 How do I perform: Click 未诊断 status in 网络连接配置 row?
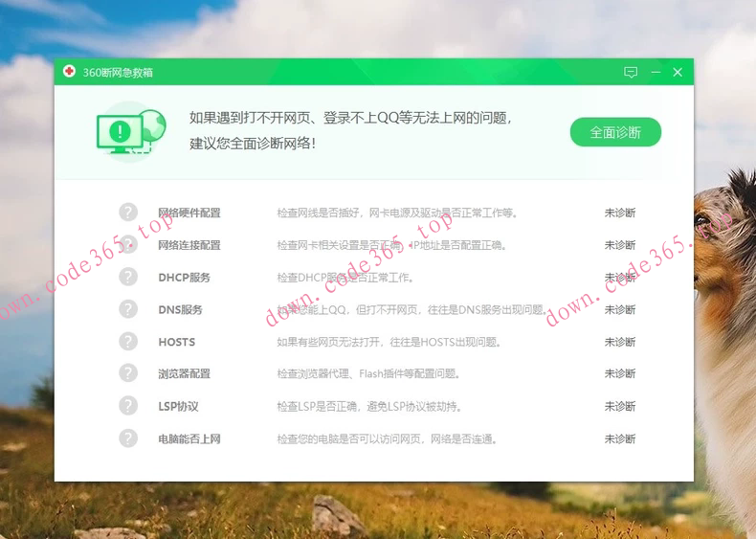coord(620,245)
